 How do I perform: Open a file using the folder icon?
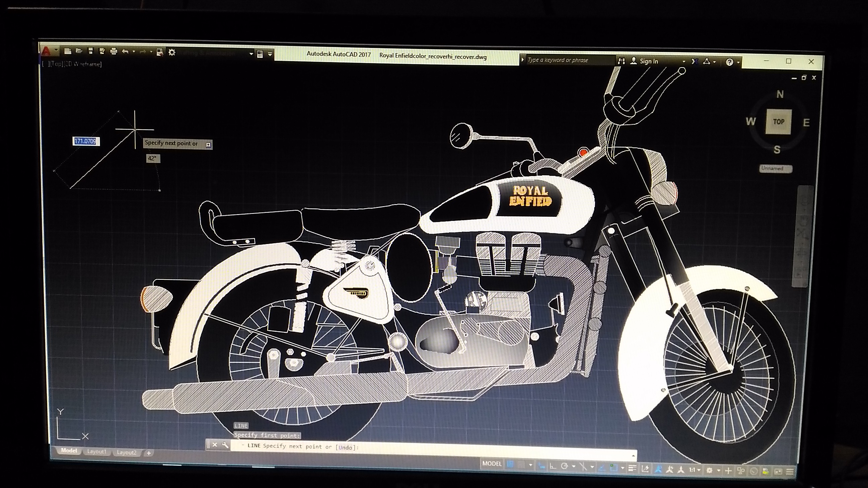click(x=79, y=51)
